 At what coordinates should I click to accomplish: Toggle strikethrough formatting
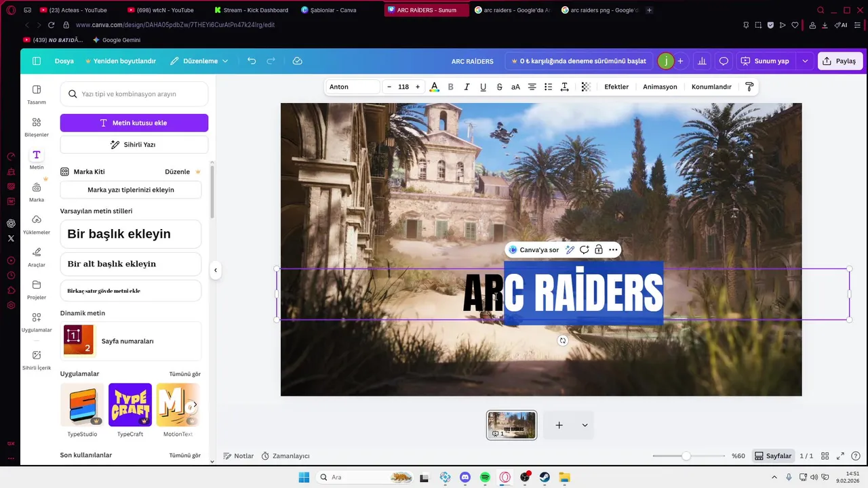click(499, 87)
